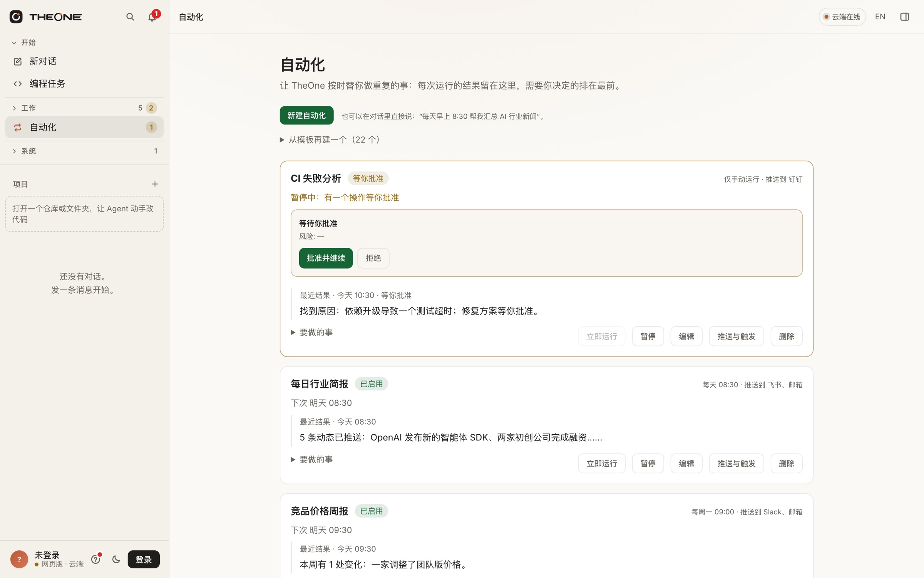Click the 等你批准 badge on CI 失败分析
The height and width of the screenshot is (578, 924).
[368, 178]
